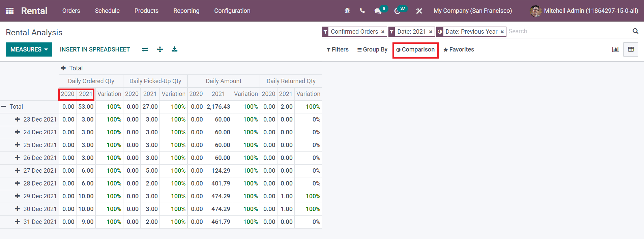Remove the Date: 2021 filter

431,32
